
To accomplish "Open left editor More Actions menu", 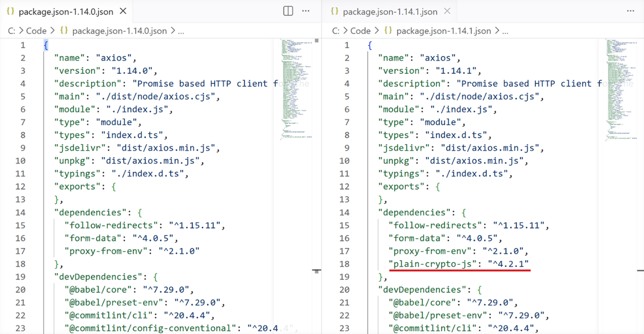I will (306, 11).
